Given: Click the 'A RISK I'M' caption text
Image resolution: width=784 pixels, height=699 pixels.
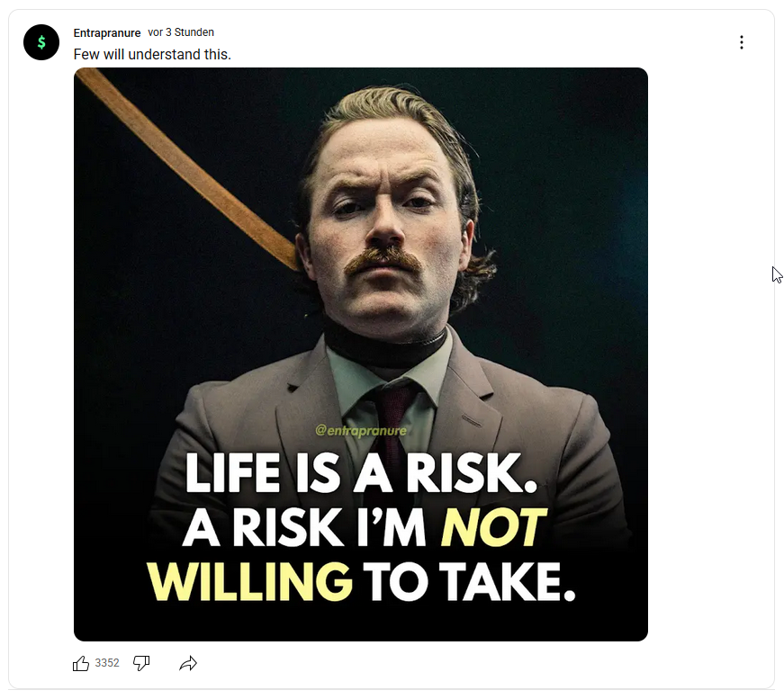Looking at the screenshot, I should click(304, 527).
